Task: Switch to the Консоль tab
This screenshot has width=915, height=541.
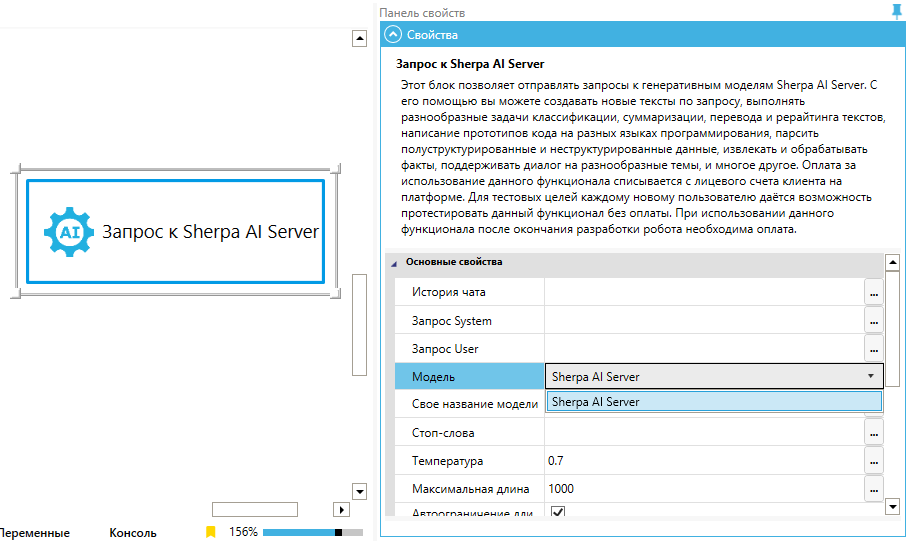Action: (132, 533)
